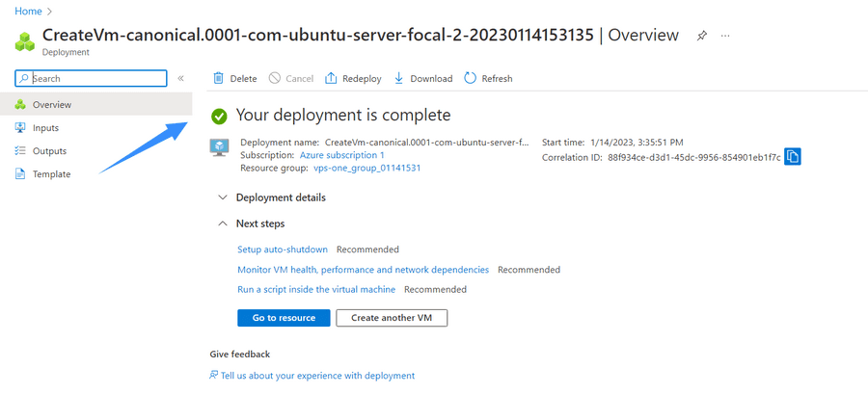Click the virtual machine monitor icon beside the deployment name
This screenshot has width=868, height=394.
(219, 147)
